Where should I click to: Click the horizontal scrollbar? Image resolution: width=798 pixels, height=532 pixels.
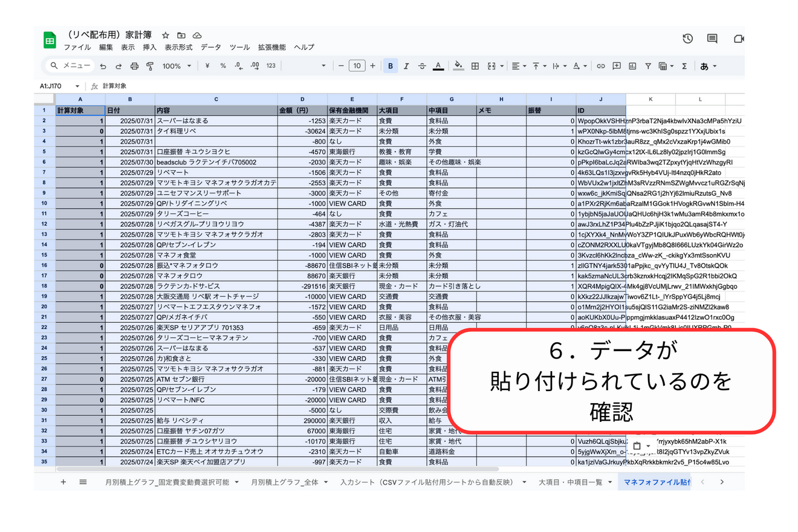[278, 468]
